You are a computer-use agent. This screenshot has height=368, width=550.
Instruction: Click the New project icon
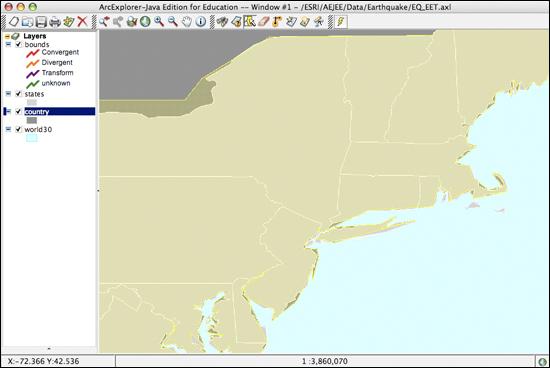point(13,22)
